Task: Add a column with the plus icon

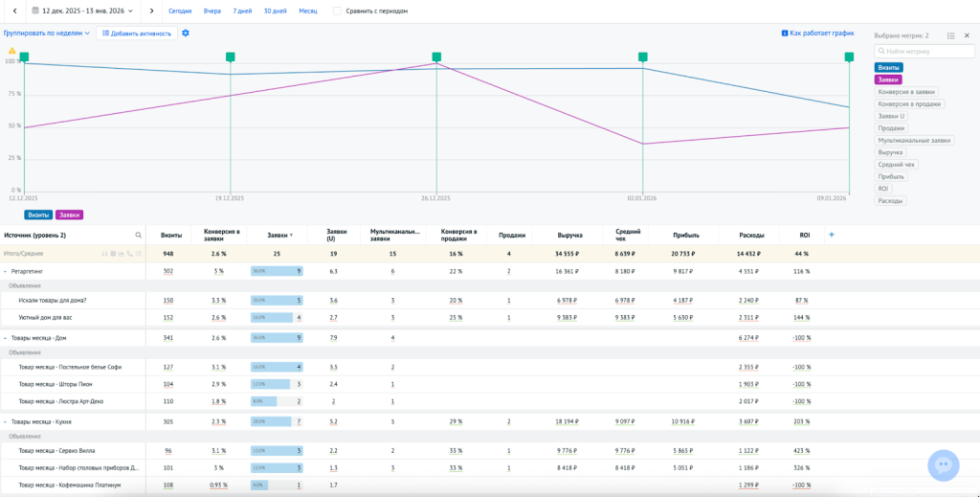Action: tap(831, 235)
